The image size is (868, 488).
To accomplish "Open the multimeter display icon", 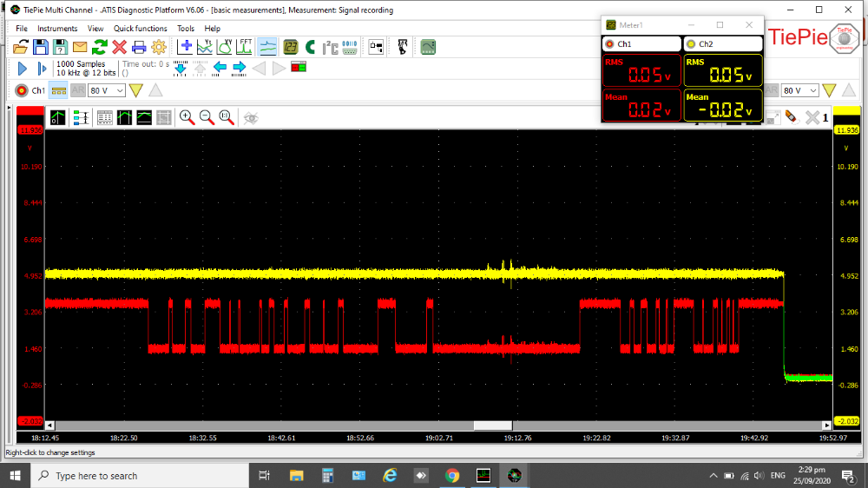I will (x=291, y=47).
